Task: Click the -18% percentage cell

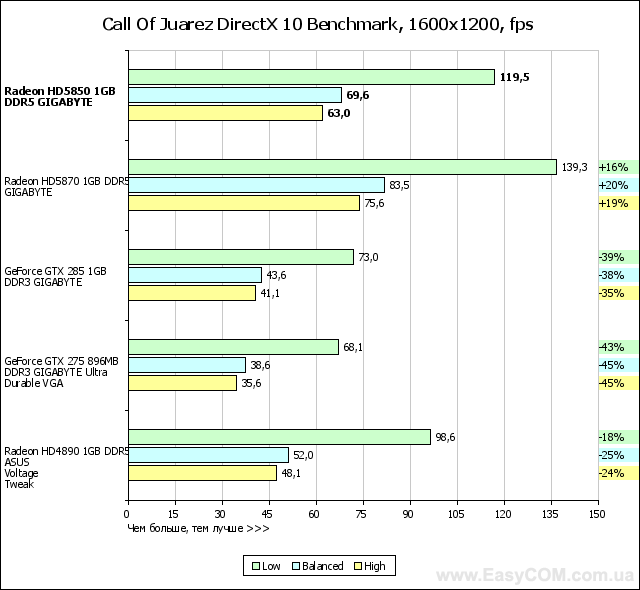Action: (618, 437)
